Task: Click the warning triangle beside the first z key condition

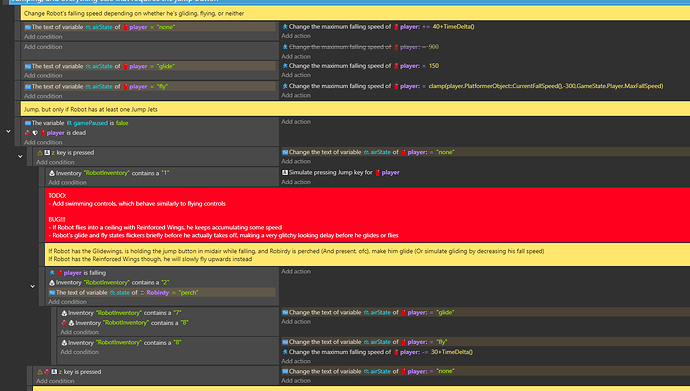Action: (x=40, y=153)
